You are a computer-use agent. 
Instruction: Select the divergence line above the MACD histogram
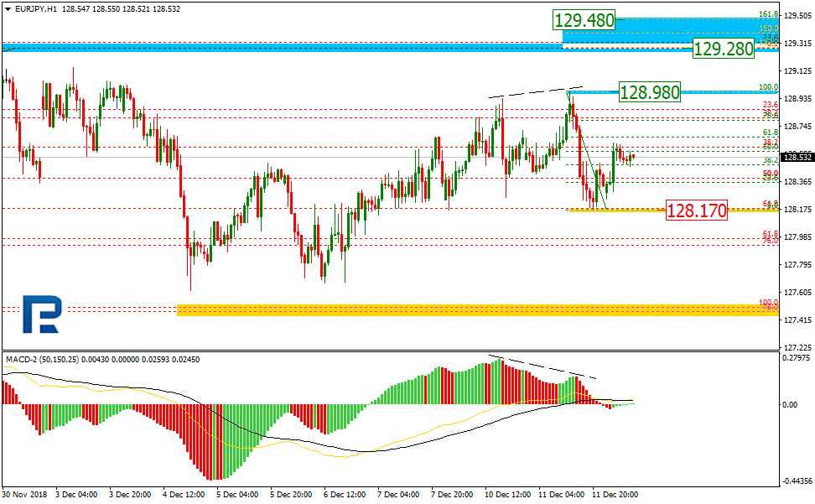click(x=543, y=366)
